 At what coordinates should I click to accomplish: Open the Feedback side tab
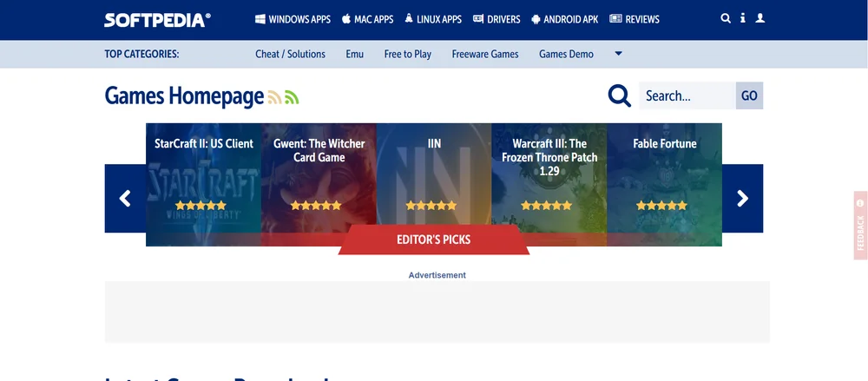[x=860, y=225]
